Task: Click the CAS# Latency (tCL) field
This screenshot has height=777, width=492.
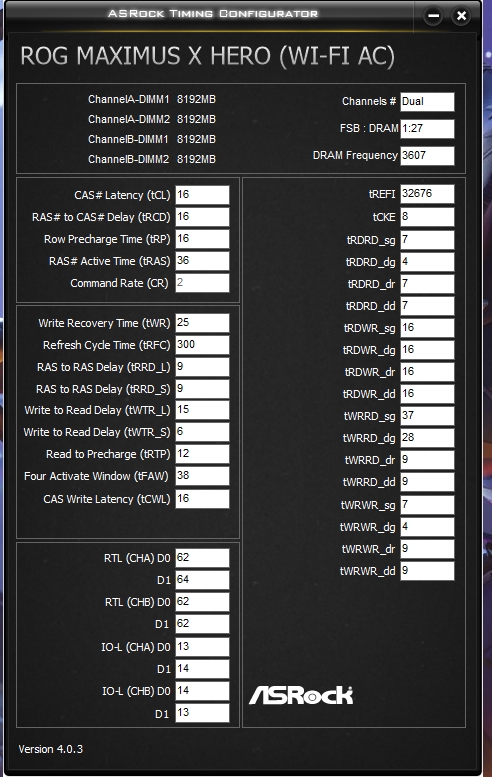Action: [202, 195]
